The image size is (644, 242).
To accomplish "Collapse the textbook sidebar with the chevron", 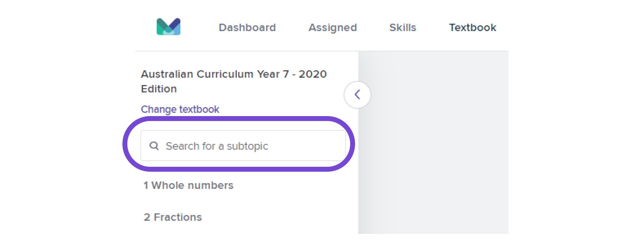I will pos(358,95).
